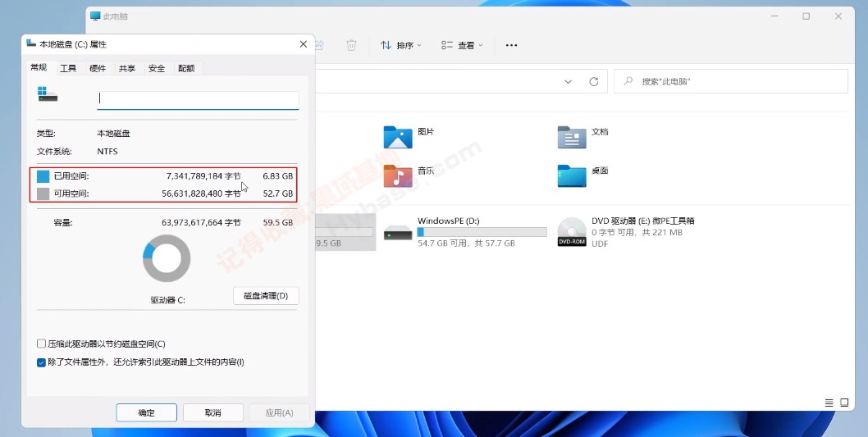Viewport: 868px width, 437px height.
Task: Click the delete trash icon in toolbar
Action: point(351,45)
